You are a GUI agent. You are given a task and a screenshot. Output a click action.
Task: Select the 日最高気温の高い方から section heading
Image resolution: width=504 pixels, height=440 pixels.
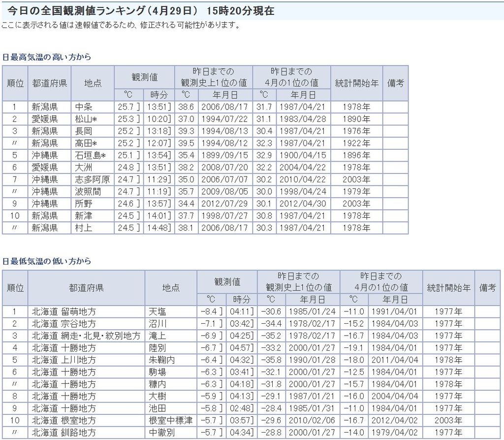pyautogui.click(x=47, y=57)
